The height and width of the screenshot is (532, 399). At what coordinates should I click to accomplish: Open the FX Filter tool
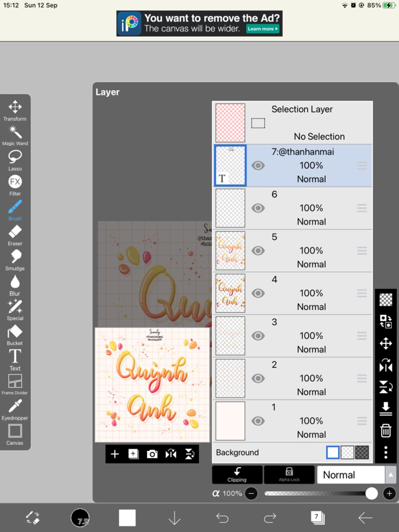(x=15, y=186)
